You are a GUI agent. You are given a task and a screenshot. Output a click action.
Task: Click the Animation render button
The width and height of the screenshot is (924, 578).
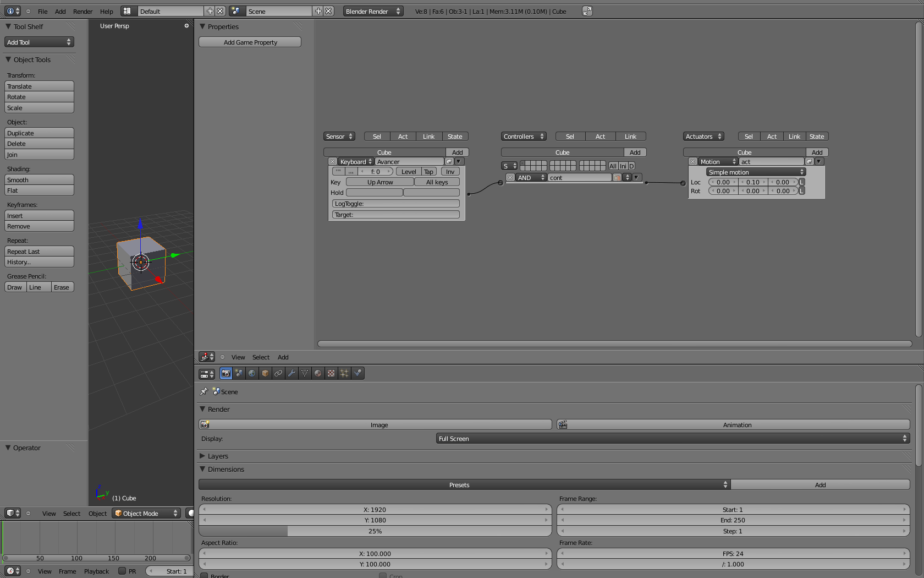point(736,424)
